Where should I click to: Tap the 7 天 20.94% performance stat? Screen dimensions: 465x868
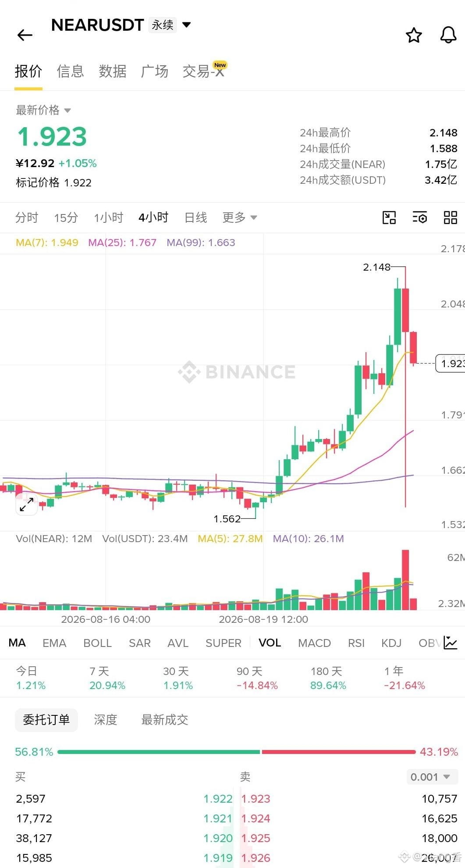coord(107,678)
